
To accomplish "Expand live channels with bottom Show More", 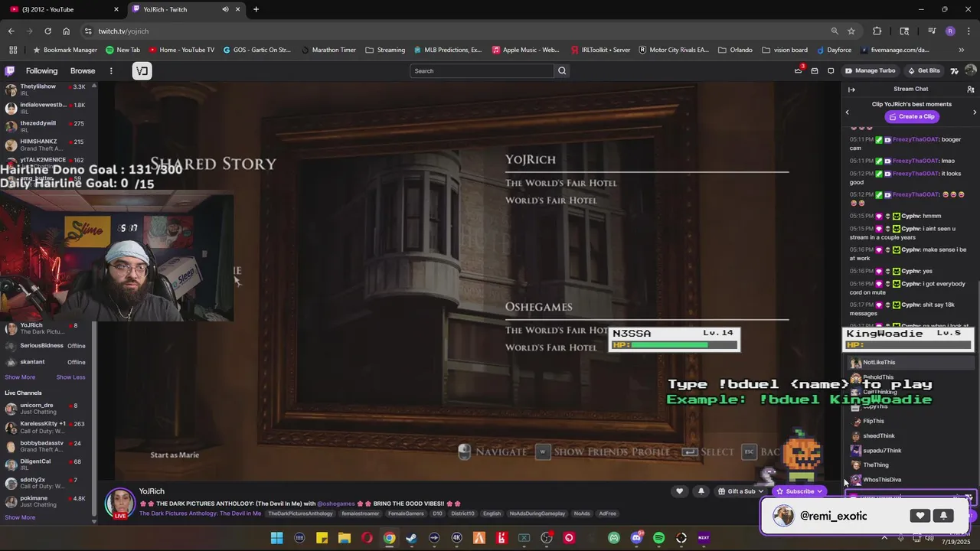I will [20, 517].
